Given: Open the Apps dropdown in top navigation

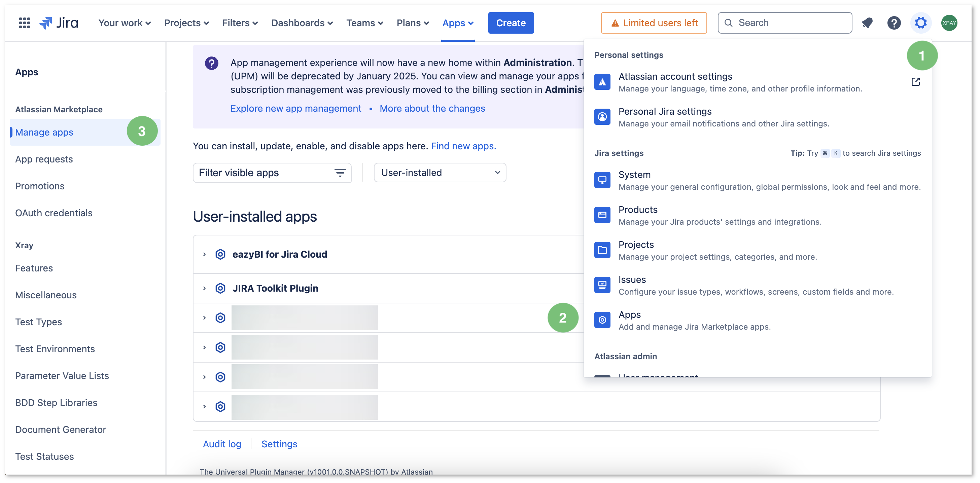Looking at the screenshot, I should 458,23.
